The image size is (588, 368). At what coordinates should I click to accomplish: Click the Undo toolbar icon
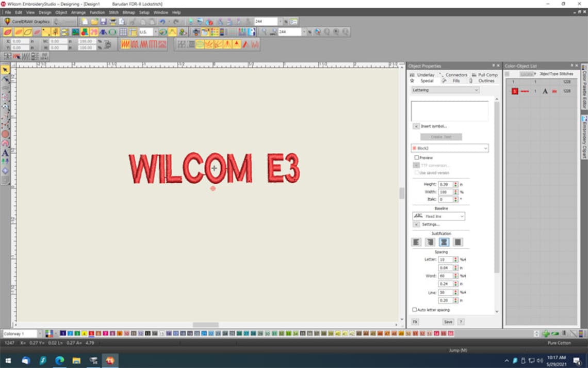[161, 21]
